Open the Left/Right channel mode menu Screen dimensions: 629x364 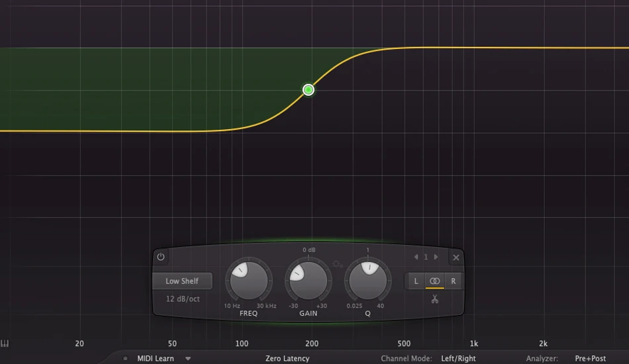[458, 359]
